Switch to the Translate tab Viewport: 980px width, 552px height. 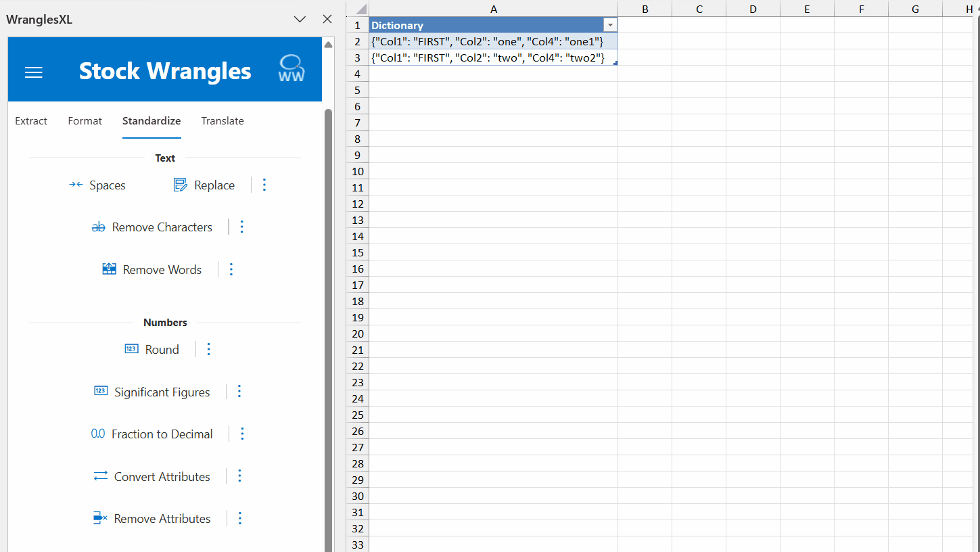point(223,121)
